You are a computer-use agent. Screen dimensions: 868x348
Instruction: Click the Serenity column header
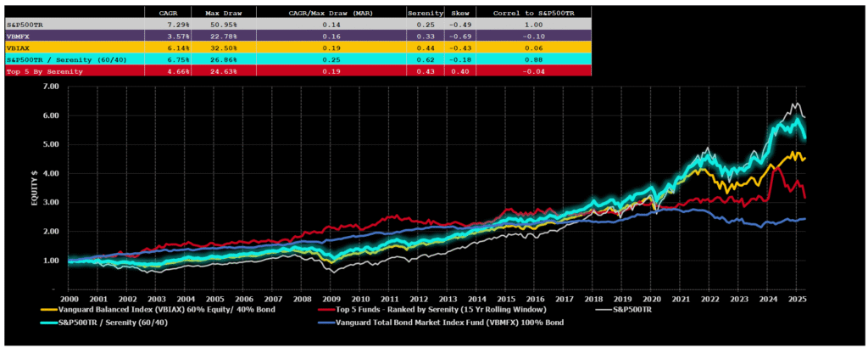[x=424, y=14]
